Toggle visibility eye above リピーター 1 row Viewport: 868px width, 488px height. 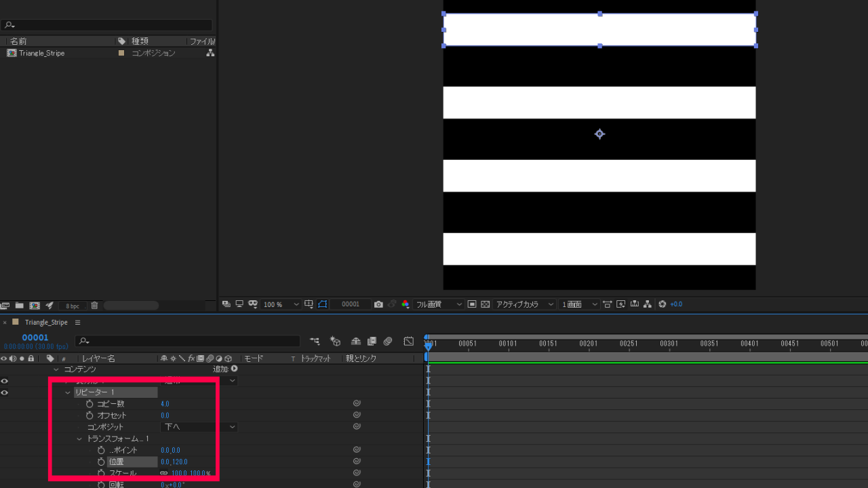click(4, 381)
